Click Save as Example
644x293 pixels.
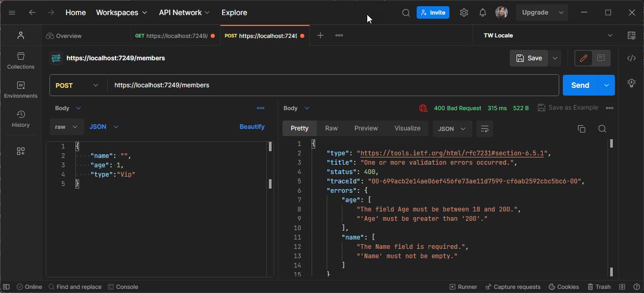click(568, 108)
